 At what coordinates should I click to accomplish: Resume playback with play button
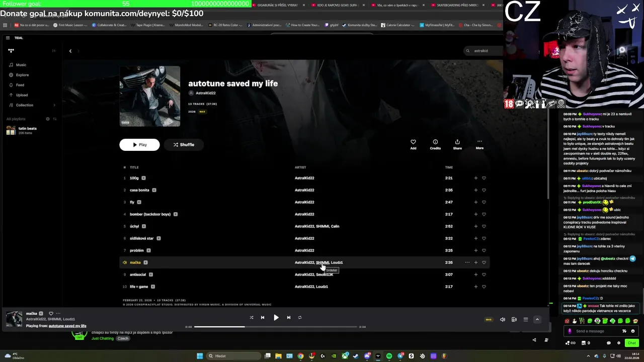coord(276,318)
